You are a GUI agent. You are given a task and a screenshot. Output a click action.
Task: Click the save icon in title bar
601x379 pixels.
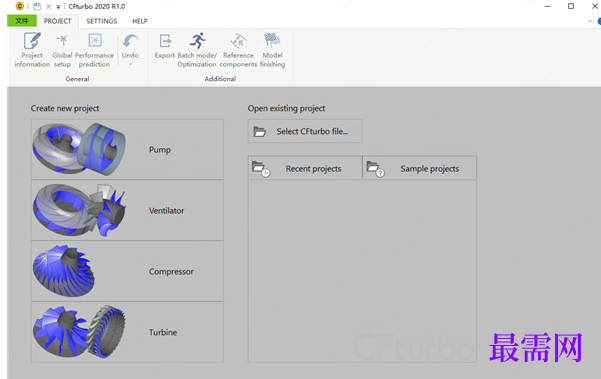pyautogui.click(x=37, y=7)
